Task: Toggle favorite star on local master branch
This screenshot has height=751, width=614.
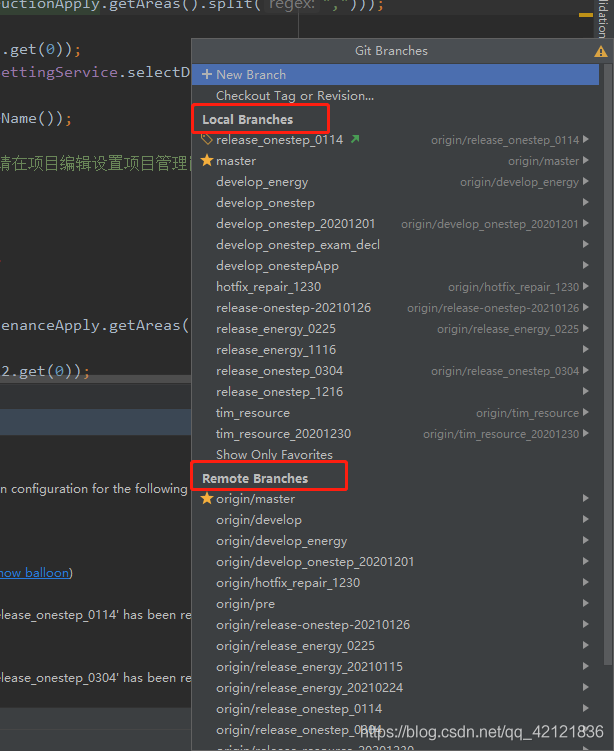Action: [207, 160]
